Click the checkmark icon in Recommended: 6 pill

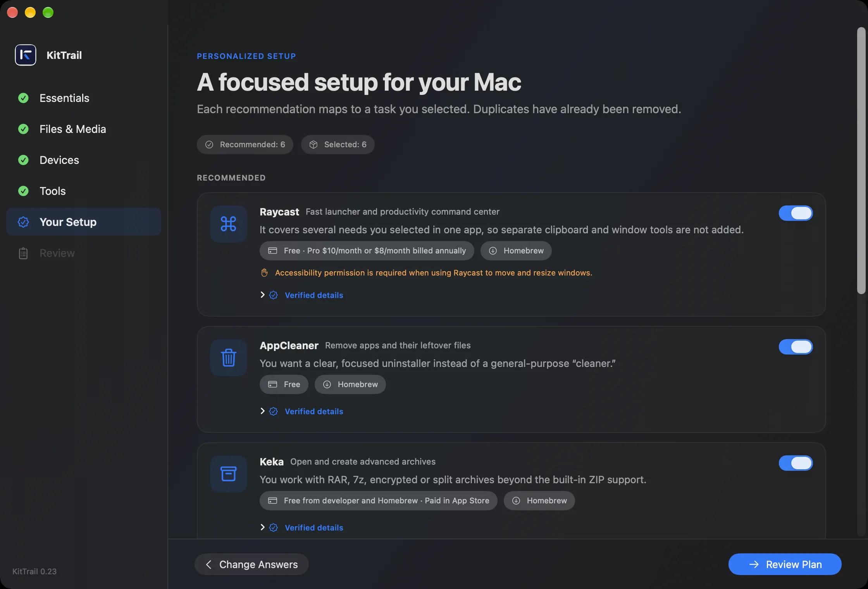coord(209,145)
